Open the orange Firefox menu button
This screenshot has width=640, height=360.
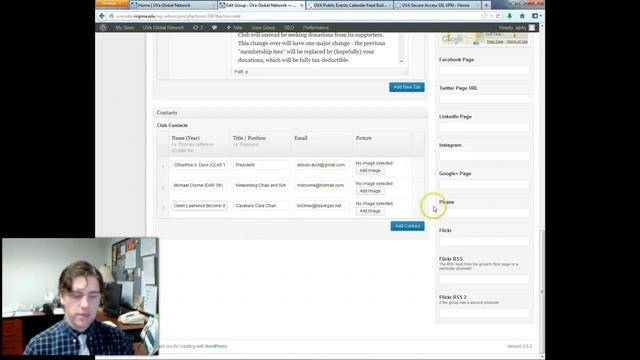tap(111, 4)
